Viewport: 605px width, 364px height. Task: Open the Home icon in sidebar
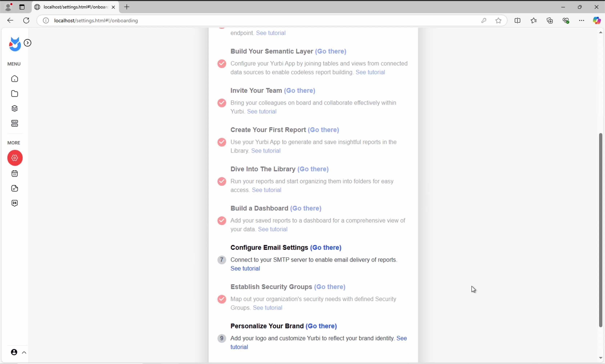15,79
